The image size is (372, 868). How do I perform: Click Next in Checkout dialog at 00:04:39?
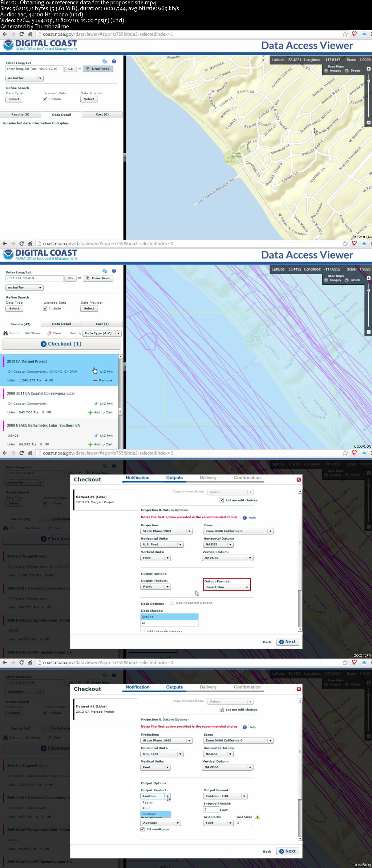[288, 642]
